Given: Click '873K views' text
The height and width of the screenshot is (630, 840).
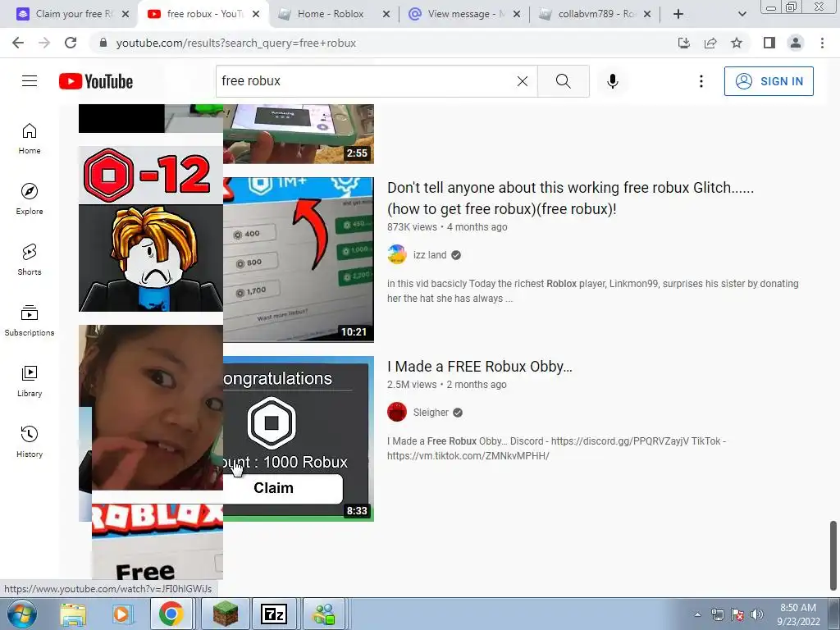Looking at the screenshot, I should point(412,227).
